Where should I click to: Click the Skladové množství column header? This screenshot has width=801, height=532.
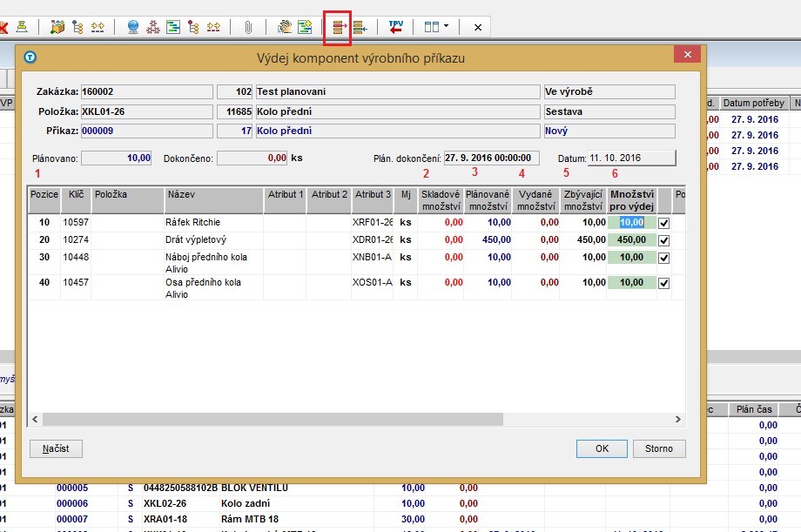pos(441,199)
